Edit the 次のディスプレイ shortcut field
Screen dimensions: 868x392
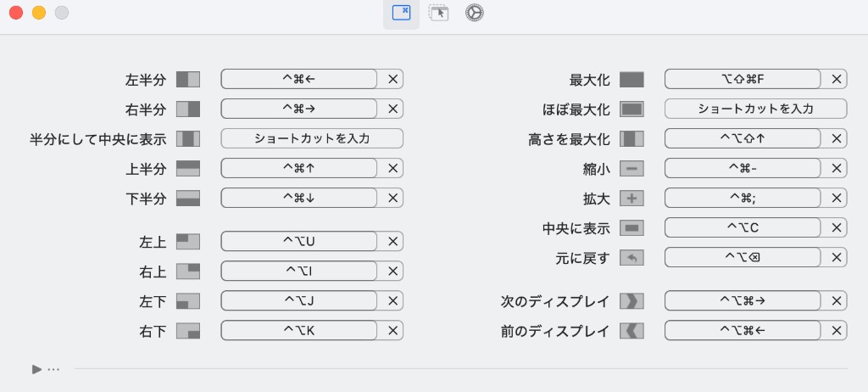tap(743, 300)
